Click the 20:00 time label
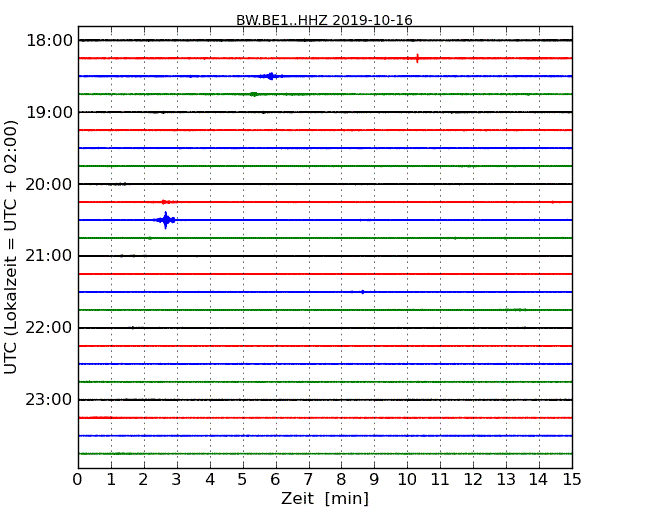This screenshot has width=650, height=520. coord(49,184)
